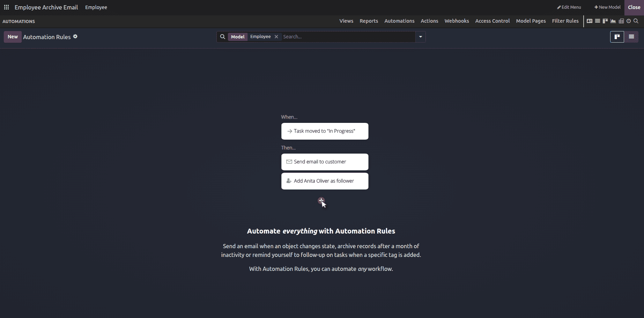Open the Kanban view icon in the toolbar
The width and height of the screenshot is (644, 318).
click(605, 21)
